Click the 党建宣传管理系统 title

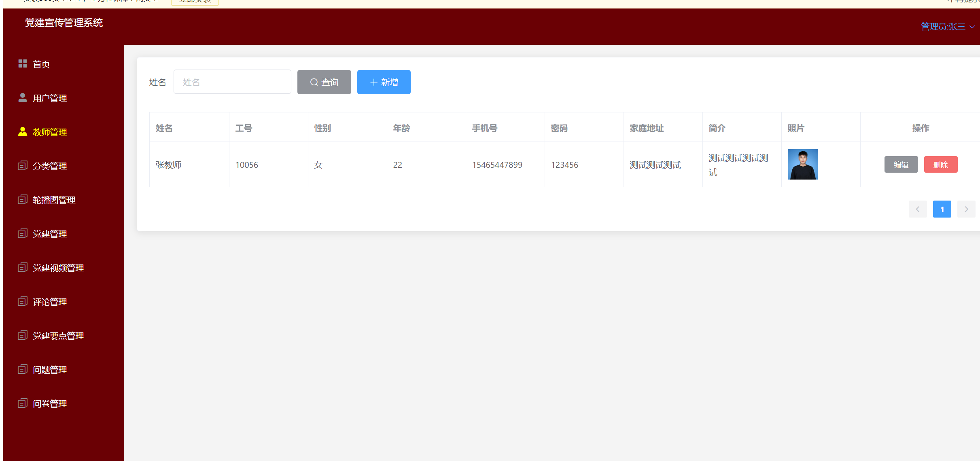64,23
